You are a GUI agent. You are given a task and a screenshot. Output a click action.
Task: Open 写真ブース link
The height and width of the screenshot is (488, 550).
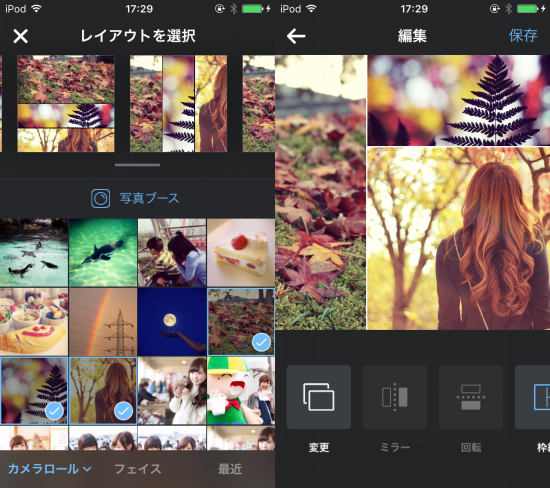149,198
